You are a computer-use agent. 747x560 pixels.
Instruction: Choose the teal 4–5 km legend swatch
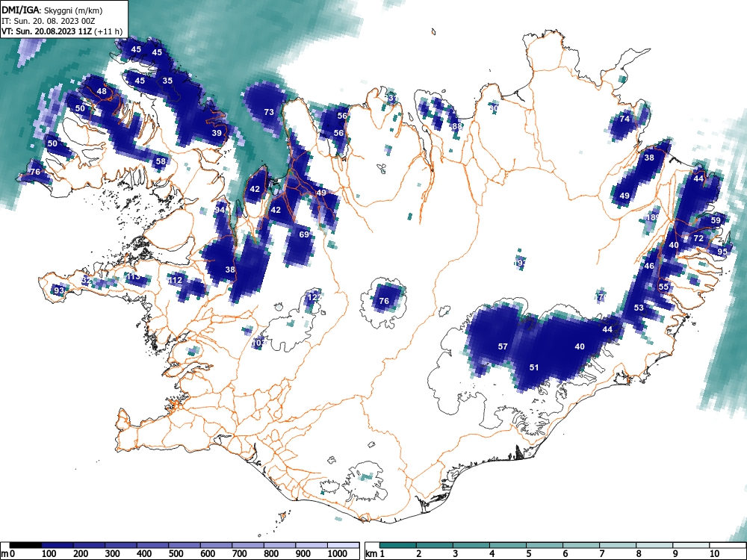pos(508,545)
